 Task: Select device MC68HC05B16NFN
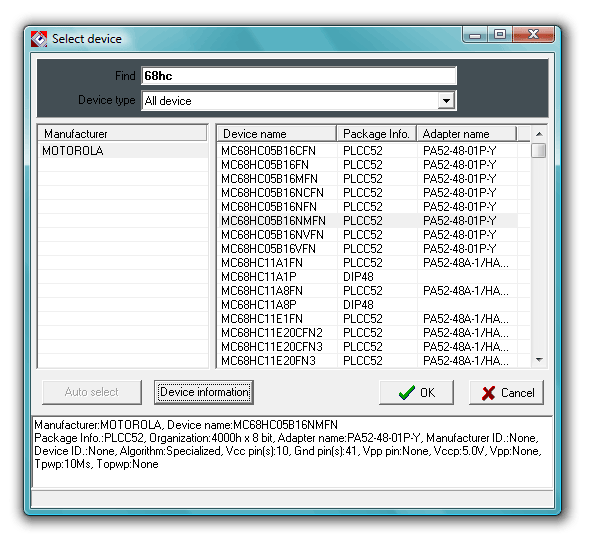point(269,207)
